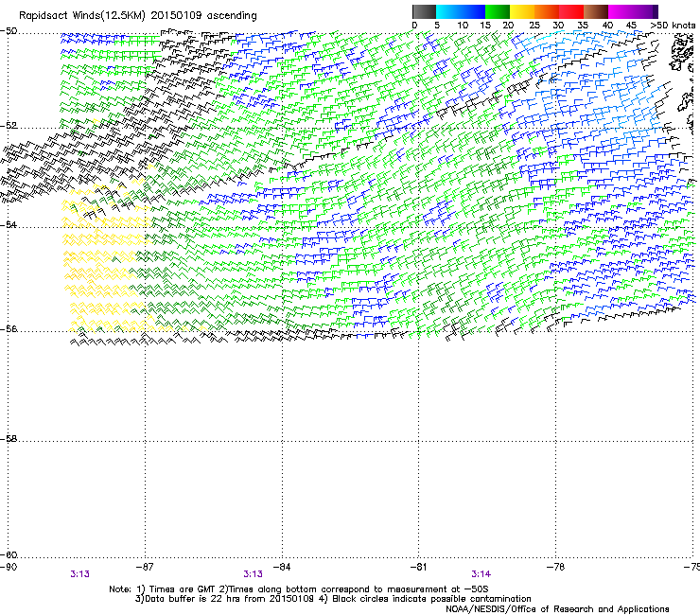The height and width of the screenshot is (615, 700).
Task: Click the -56 latitude axis label
Action: click(x=9, y=328)
